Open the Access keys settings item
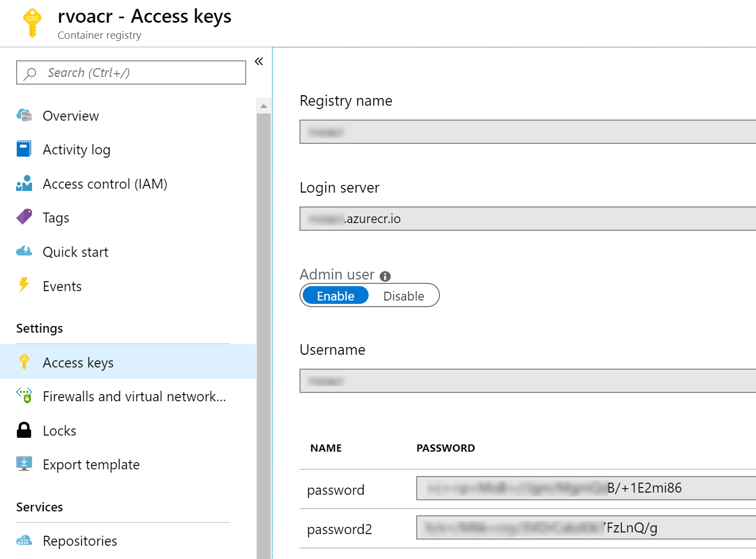Viewport: 756px width, 559px height. click(x=78, y=363)
